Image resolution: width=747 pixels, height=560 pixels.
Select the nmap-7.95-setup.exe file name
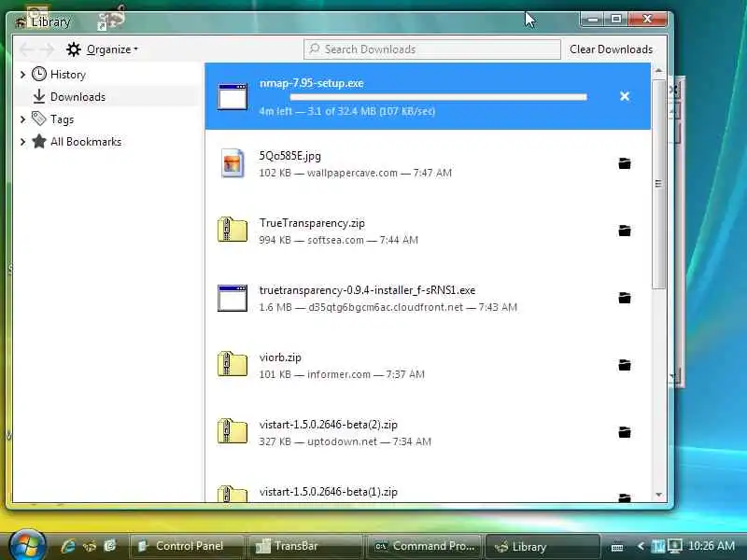tap(311, 83)
